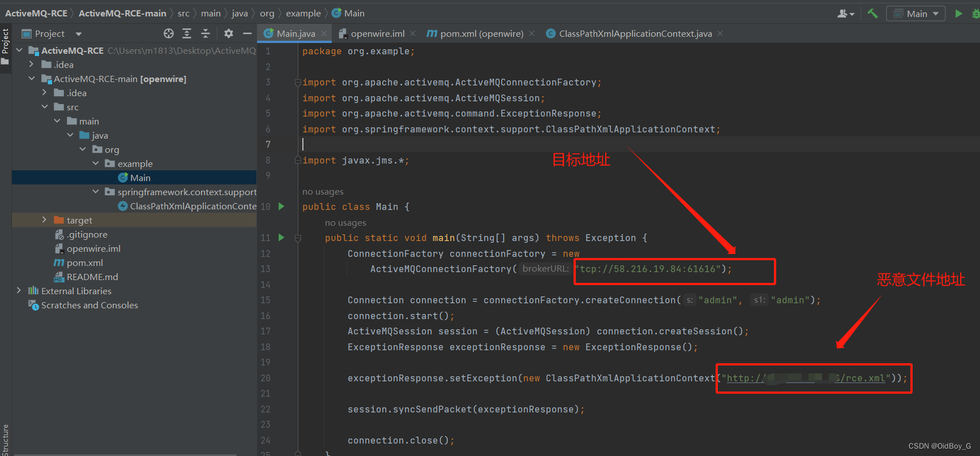The image size is (980, 456).
Task: Click the run gutter icon for main method
Action: [281, 238]
